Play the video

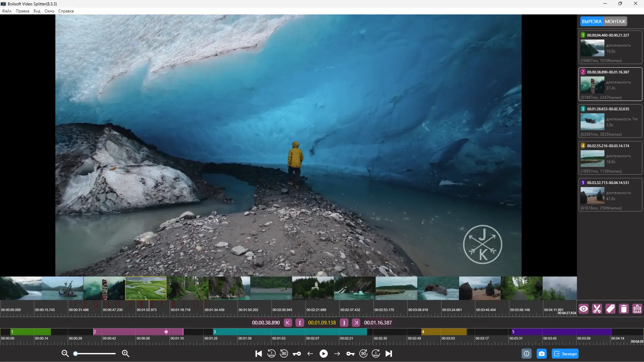324,354
